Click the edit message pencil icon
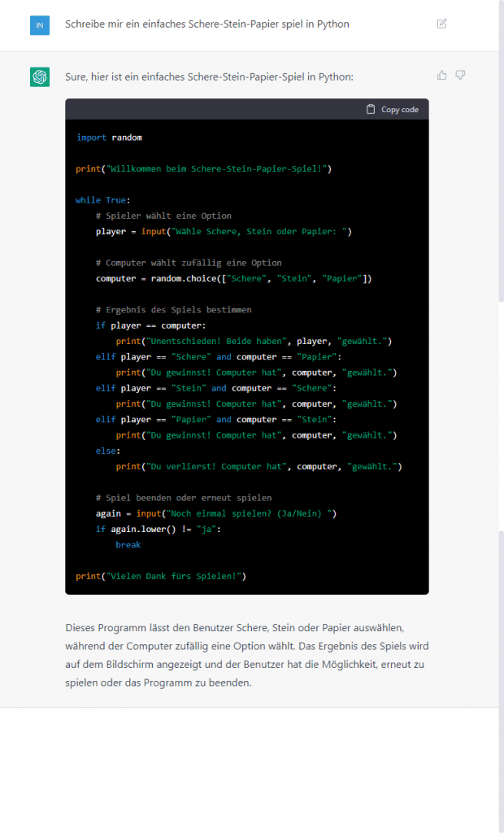This screenshot has height=833, width=504. [441, 24]
